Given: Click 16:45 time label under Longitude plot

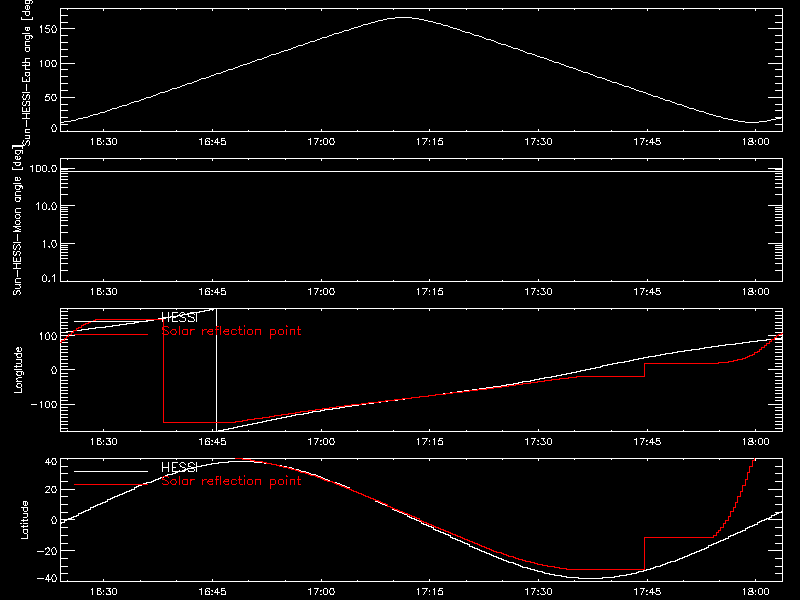Looking at the screenshot, I should [212, 441].
